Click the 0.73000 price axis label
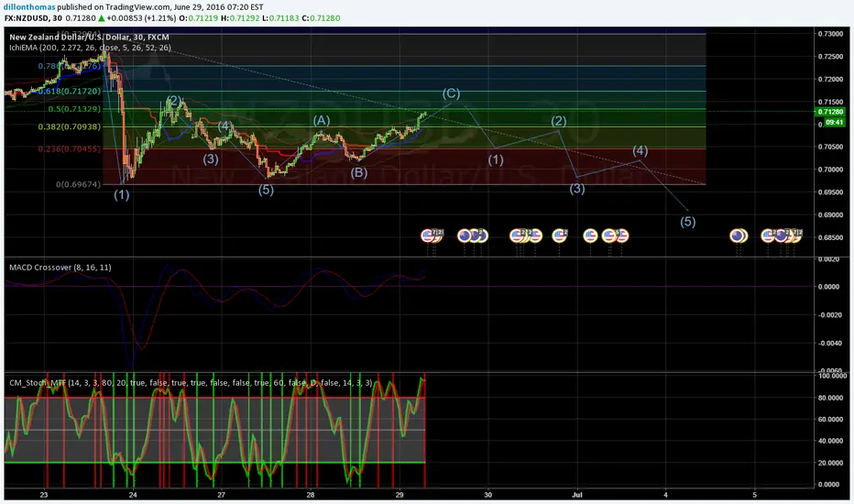 click(830, 34)
